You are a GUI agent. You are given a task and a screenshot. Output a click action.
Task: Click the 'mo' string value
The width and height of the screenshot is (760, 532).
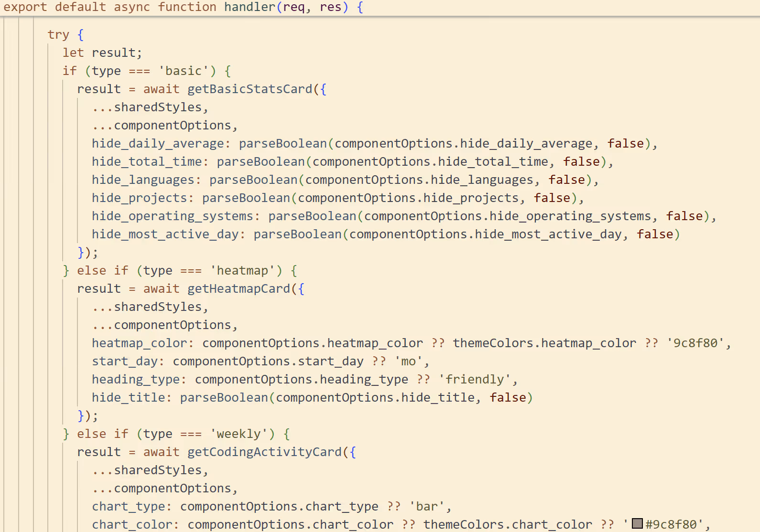click(408, 362)
